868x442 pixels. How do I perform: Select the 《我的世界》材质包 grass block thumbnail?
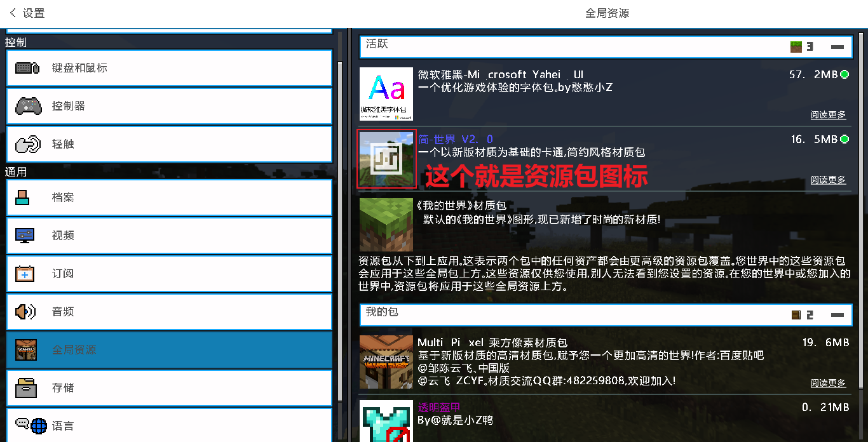(x=386, y=225)
